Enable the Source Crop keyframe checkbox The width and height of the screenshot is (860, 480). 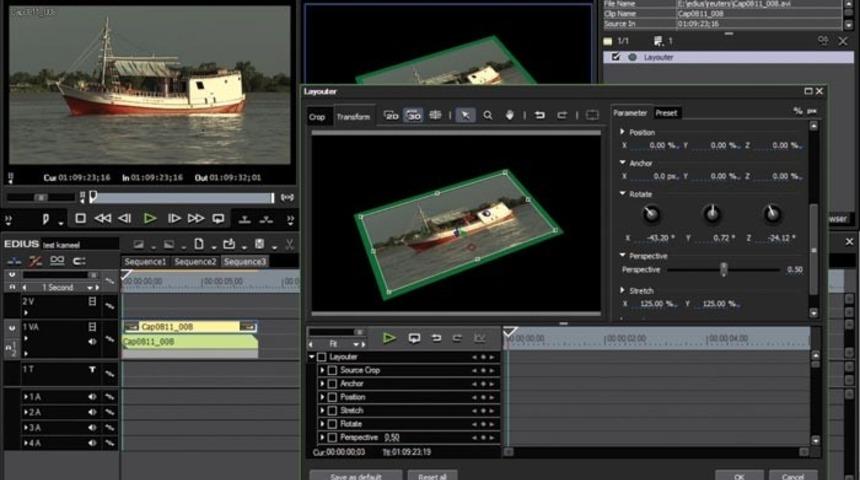[333, 371]
